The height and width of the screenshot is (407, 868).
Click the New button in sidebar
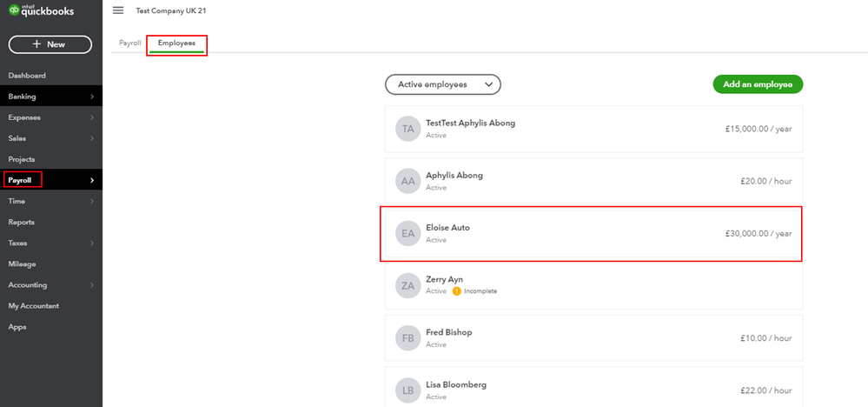tap(50, 44)
